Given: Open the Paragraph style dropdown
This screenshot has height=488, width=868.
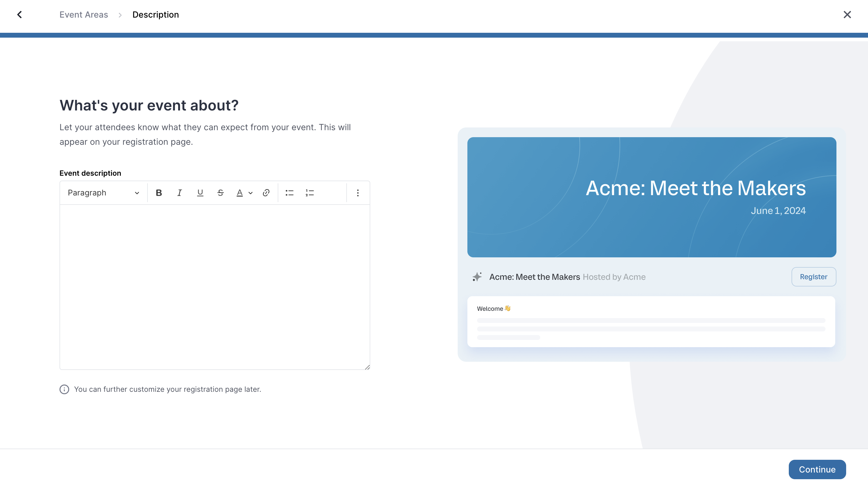Looking at the screenshot, I should (103, 193).
